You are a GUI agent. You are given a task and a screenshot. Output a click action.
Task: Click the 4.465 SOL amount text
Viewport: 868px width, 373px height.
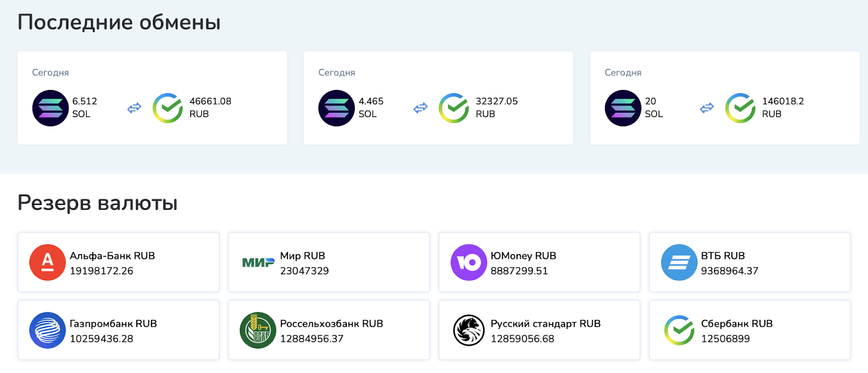371,107
